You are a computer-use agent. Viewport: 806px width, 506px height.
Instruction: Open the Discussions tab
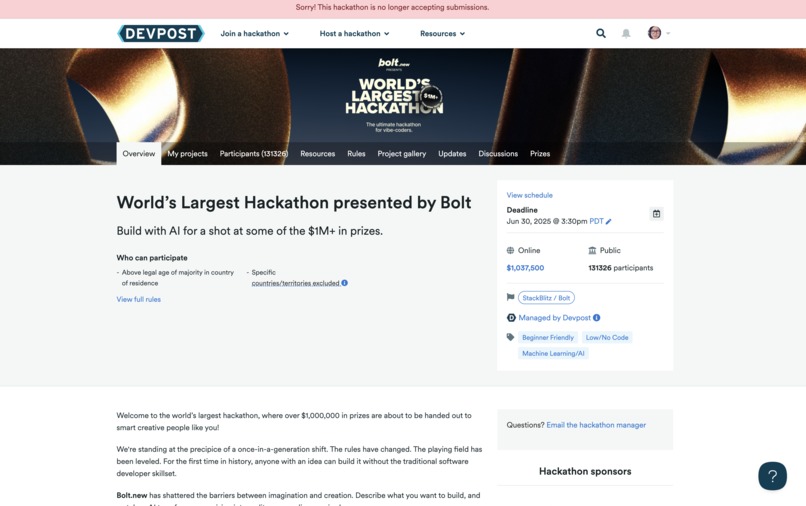click(498, 153)
